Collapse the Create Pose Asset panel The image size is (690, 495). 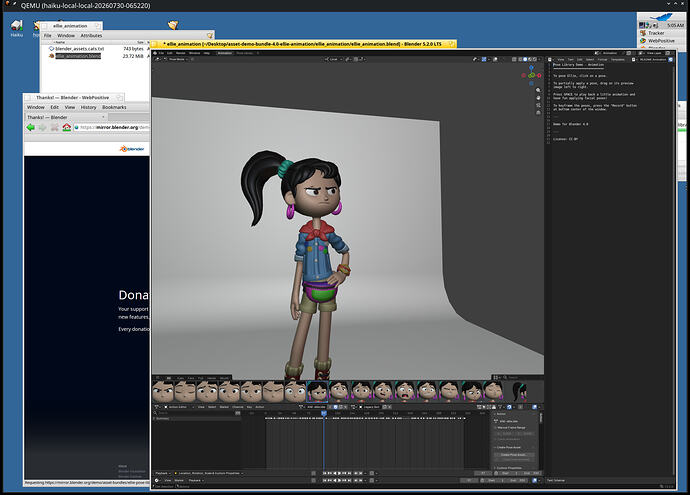[x=508, y=447]
